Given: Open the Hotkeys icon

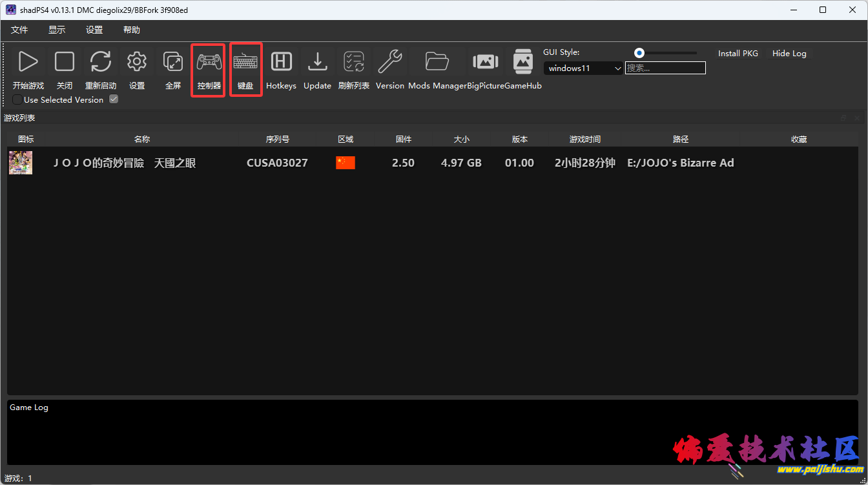Looking at the screenshot, I should coord(281,62).
